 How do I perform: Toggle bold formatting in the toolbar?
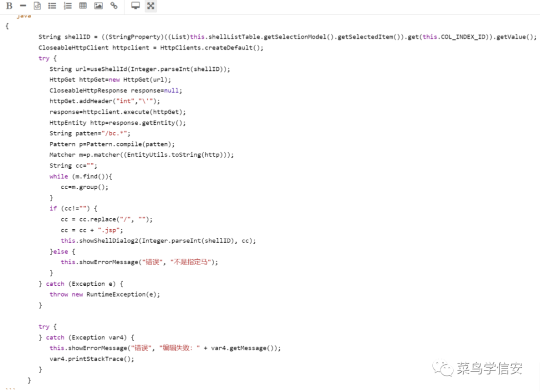(x=9, y=6)
